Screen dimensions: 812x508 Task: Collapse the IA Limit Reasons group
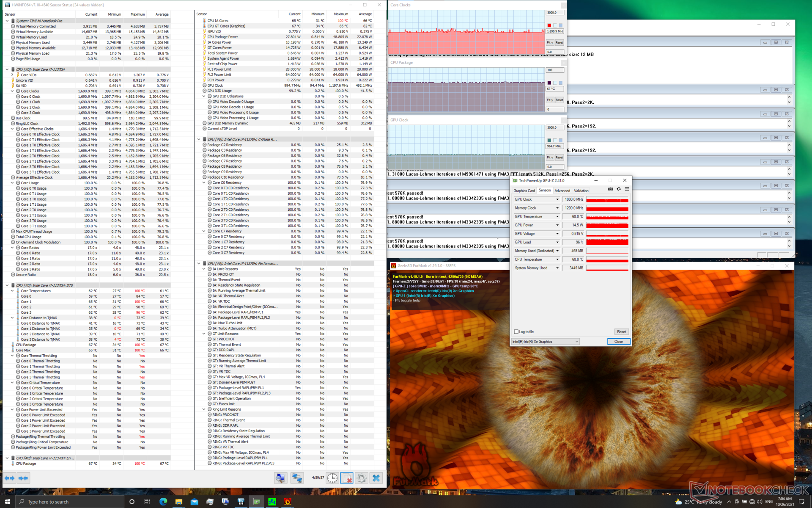204,269
